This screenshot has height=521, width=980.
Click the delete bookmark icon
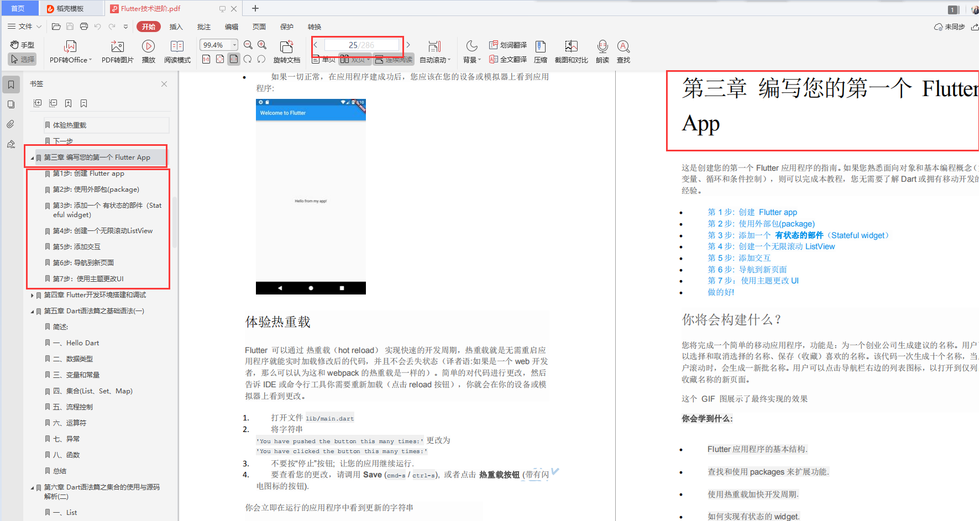coord(83,103)
